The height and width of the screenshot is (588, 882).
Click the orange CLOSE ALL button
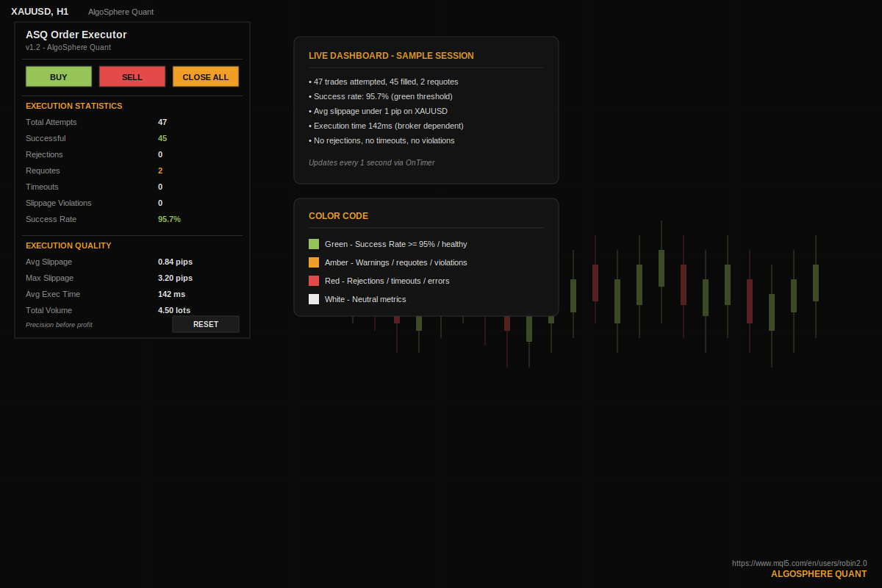pos(206,76)
